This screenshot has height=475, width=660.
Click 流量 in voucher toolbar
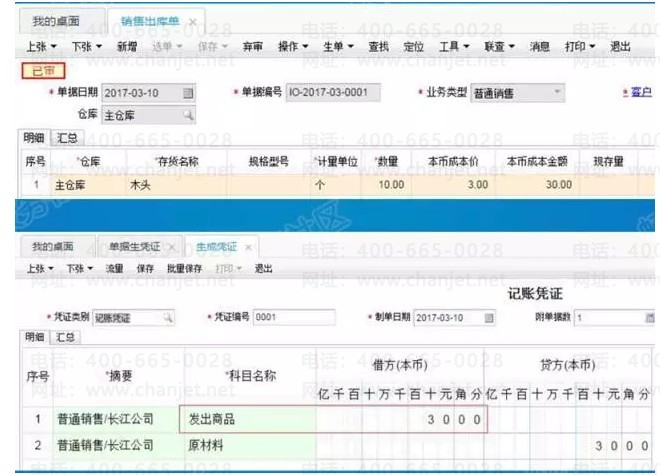114,268
